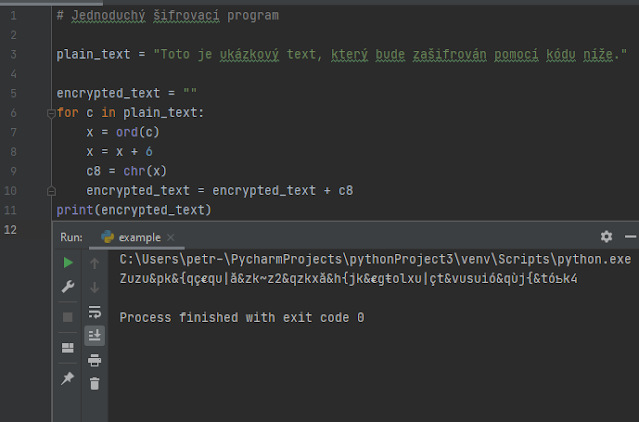Toggle pin tab icon in Run panel
639x422 pixels.
[x=68, y=378]
